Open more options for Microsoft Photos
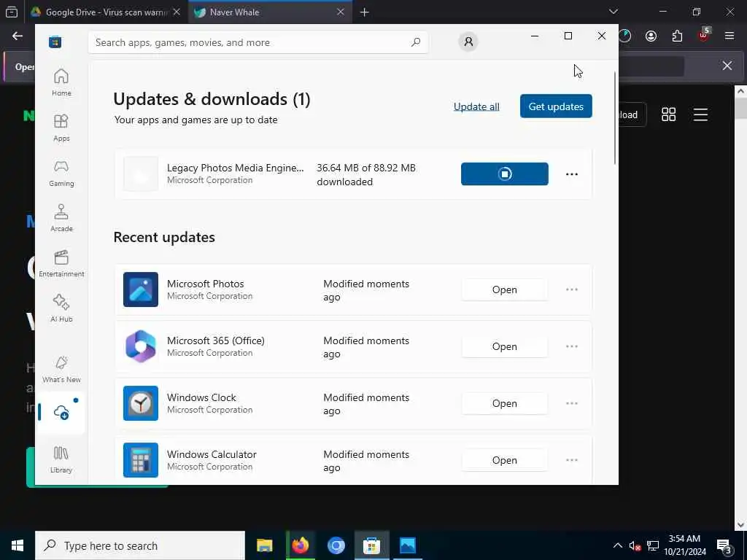747x560 pixels. pyautogui.click(x=572, y=289)
